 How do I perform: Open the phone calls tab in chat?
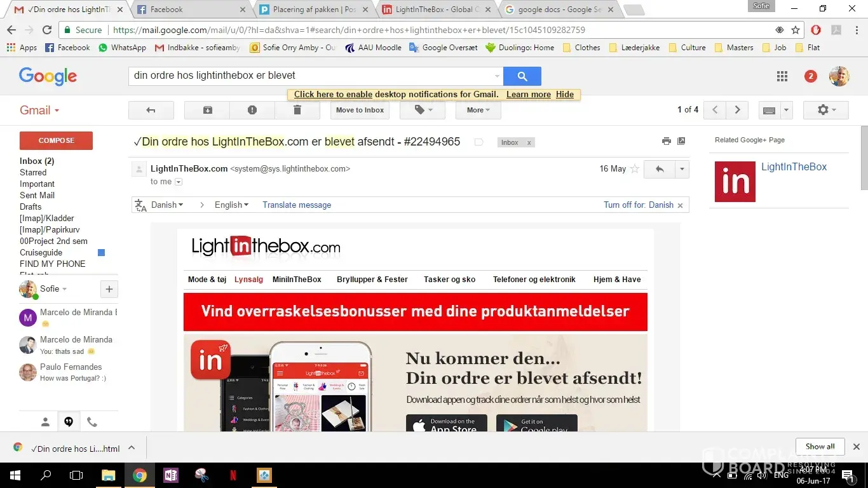[92, 422]
